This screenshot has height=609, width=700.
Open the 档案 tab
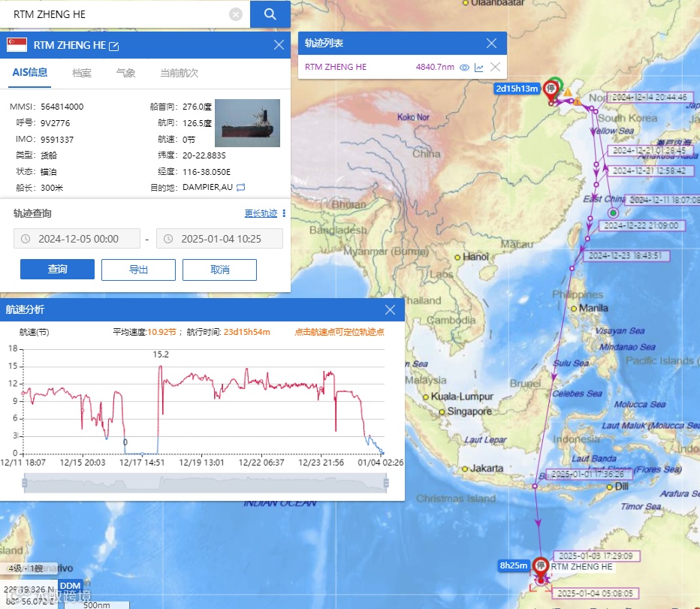point(82,73)
